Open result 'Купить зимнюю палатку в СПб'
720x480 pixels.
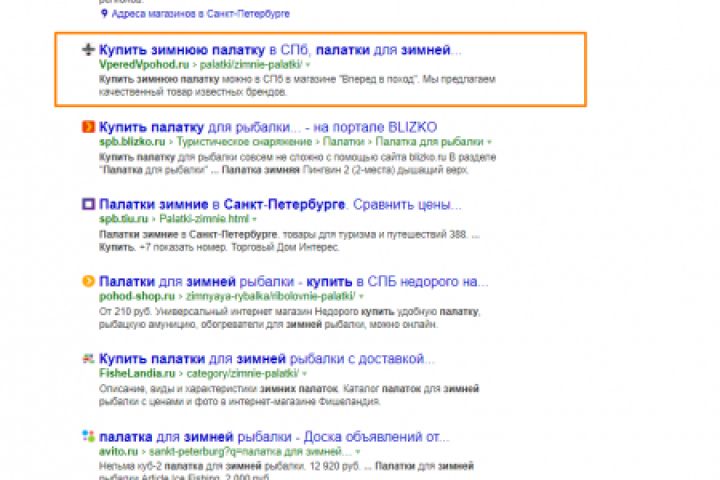[x=280, y=50]
